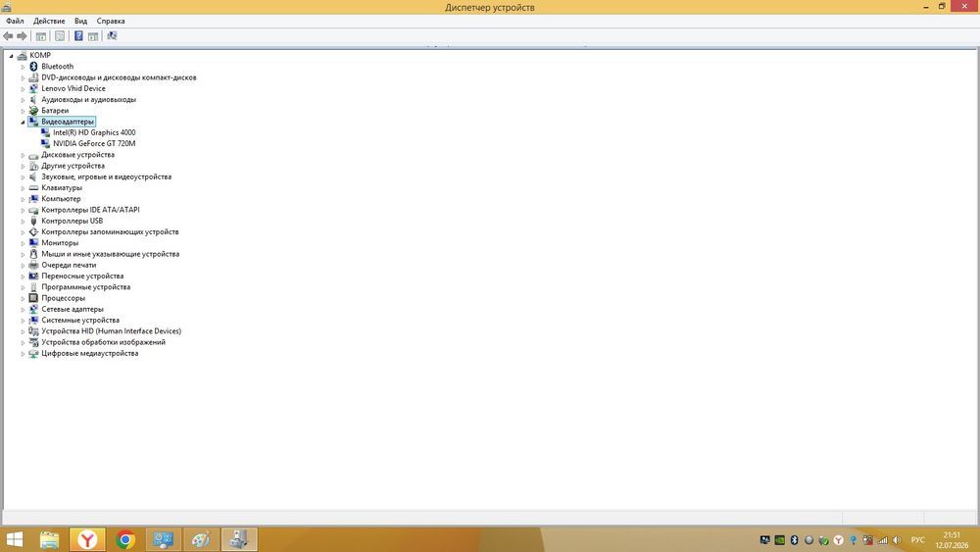Click the Очереди печати printer icon

click(33, 265)
